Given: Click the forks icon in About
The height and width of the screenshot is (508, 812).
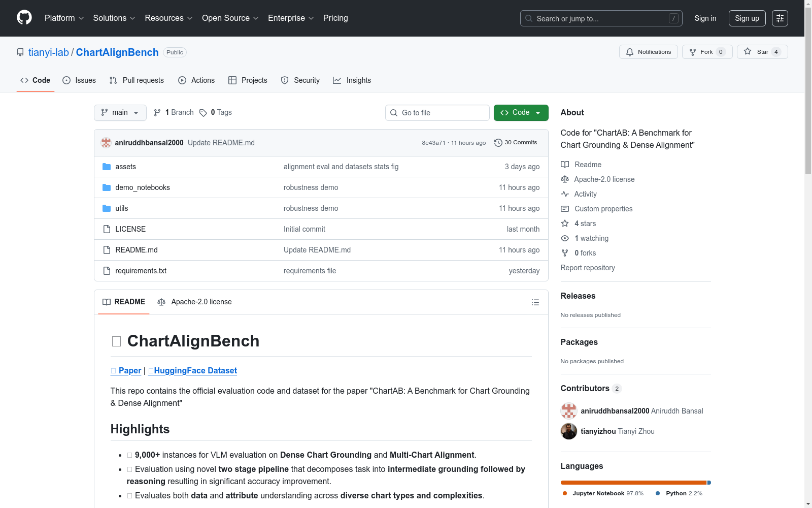Looking at the screenshot, I should coord(565,253).
